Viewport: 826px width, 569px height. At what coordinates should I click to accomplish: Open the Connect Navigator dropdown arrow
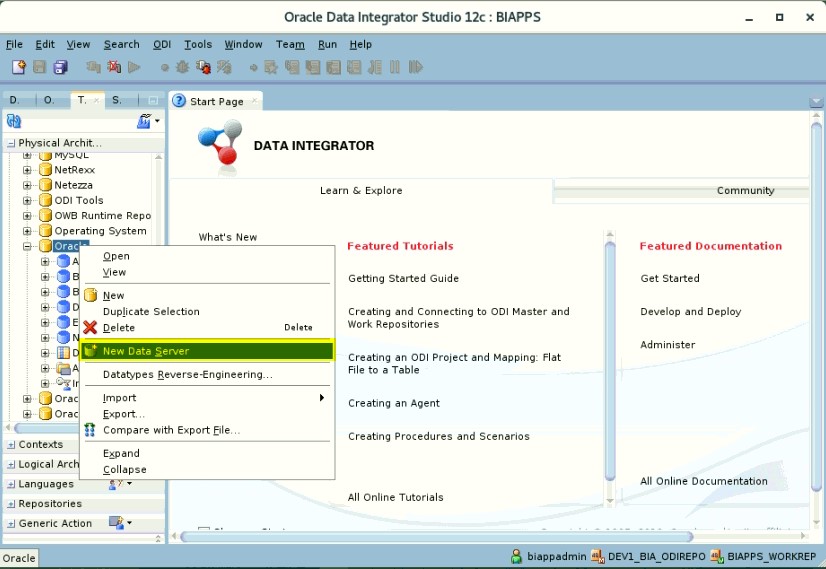(157, 122)
